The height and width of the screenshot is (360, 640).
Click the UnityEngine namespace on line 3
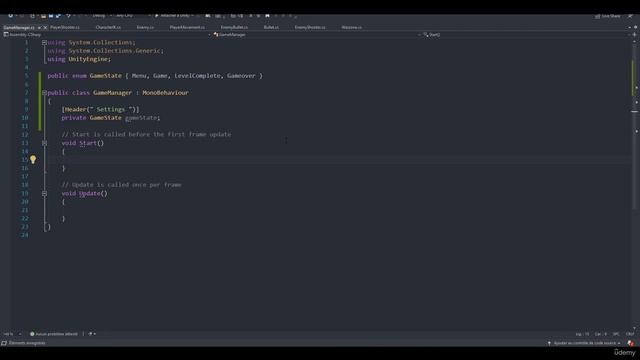[x=88, y=59]
